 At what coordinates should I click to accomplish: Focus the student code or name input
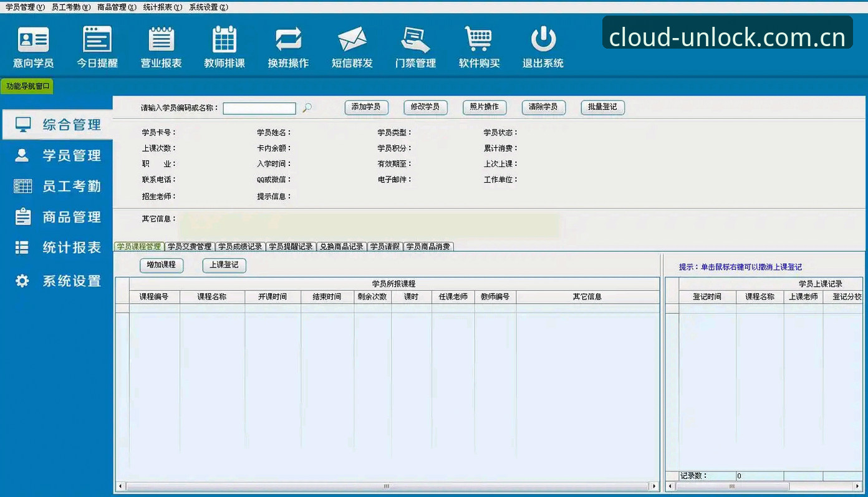[259, 109]
